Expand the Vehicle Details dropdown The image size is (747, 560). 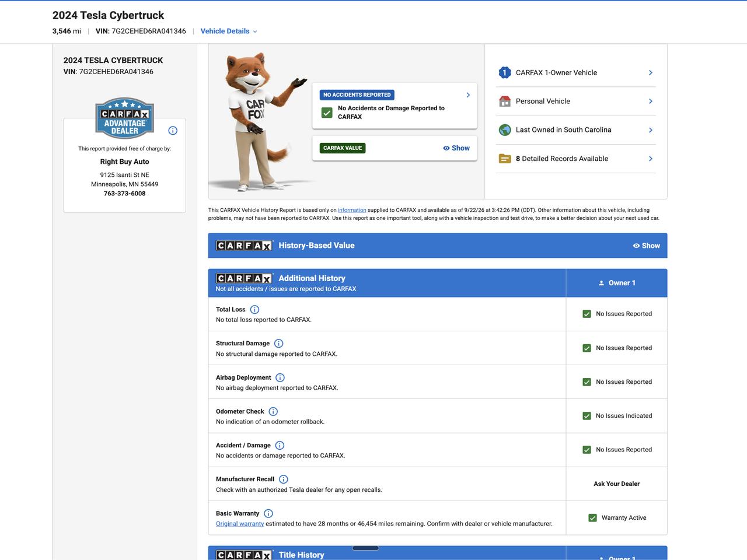point(229,32)
